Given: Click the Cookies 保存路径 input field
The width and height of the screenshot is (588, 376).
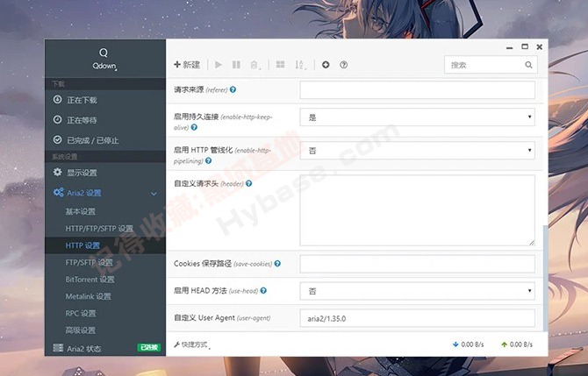Looking at the screenshot, I should tap(417, 264).
